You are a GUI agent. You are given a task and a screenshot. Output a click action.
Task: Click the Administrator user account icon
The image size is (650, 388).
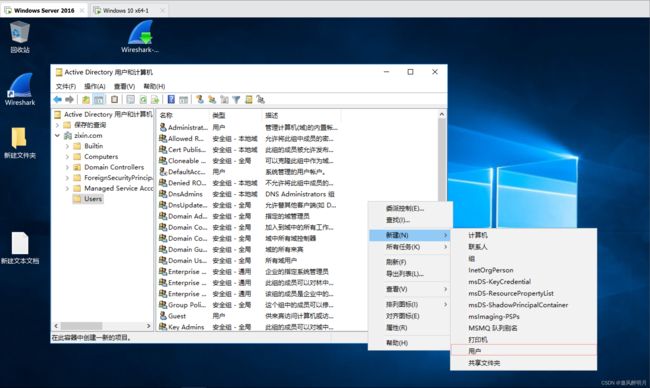(163, 127)
